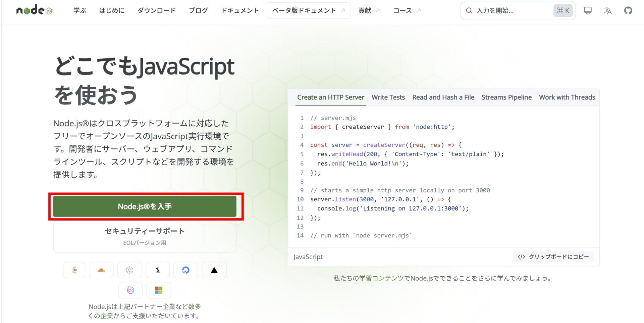
Task: Click the magnifier icon in the search box
Action: [469, 11]
